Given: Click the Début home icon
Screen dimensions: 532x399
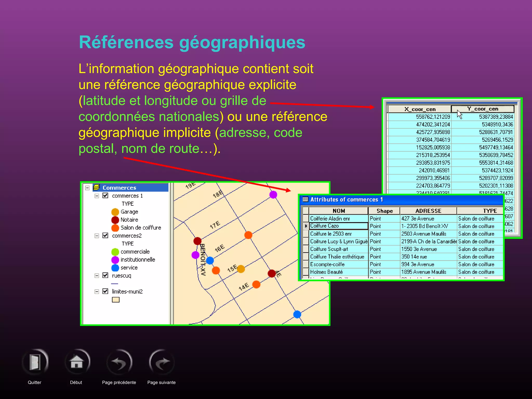Looking at the screenshot, I should point(77,362).
